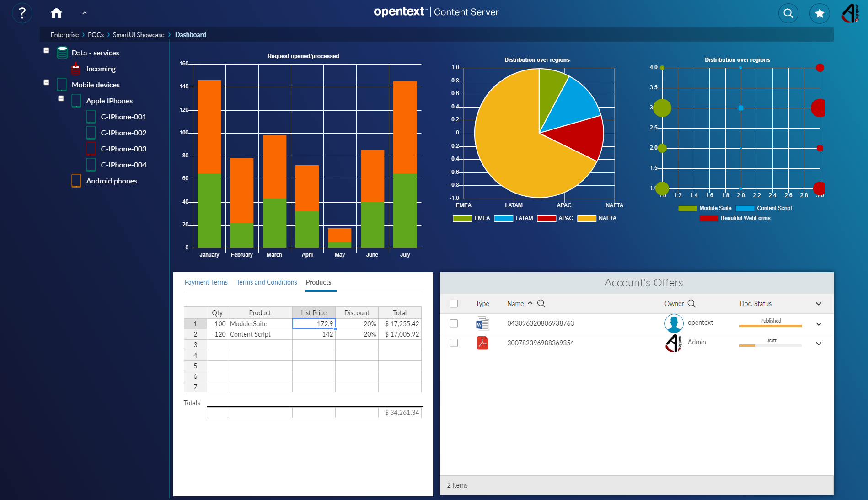
Task: Expand the caret next to Home
Action: pyautogui.click(x=84, y=13)
